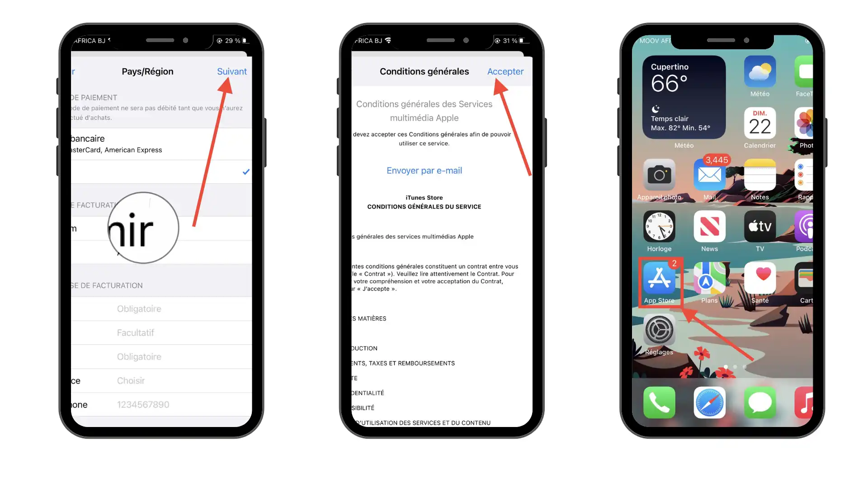Click Suivant to proceed to next step

[232, 71]
